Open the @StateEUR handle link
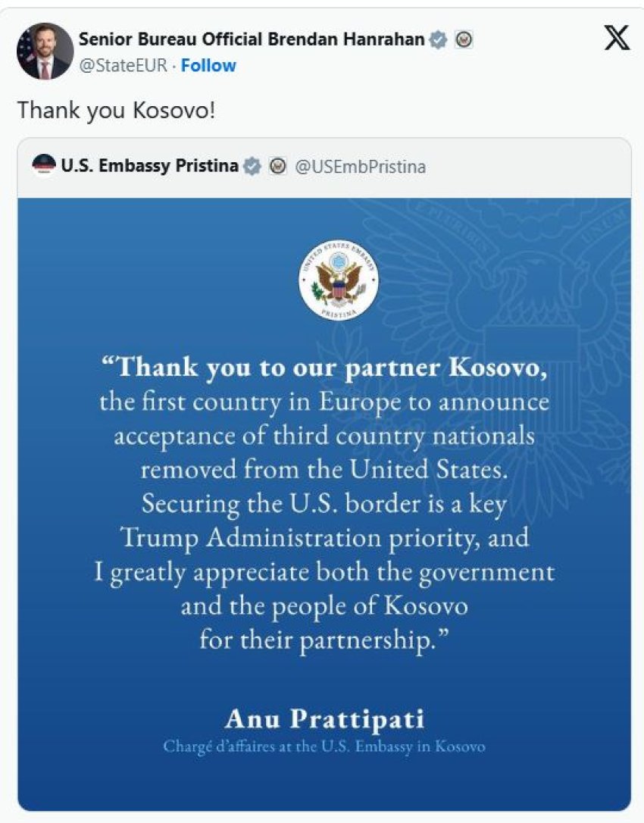The width and height of the screenshot is (644, 823). (x=122, y=65)
